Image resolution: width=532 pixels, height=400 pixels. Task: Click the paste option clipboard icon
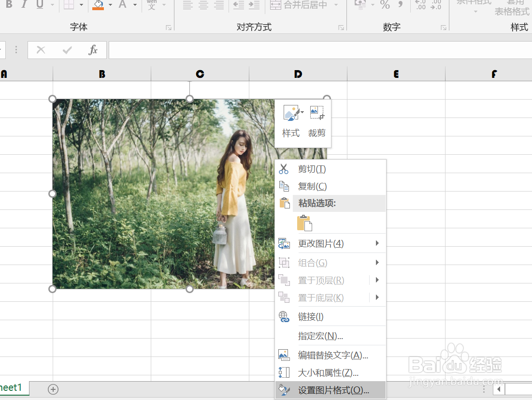[x=304, y=223]
